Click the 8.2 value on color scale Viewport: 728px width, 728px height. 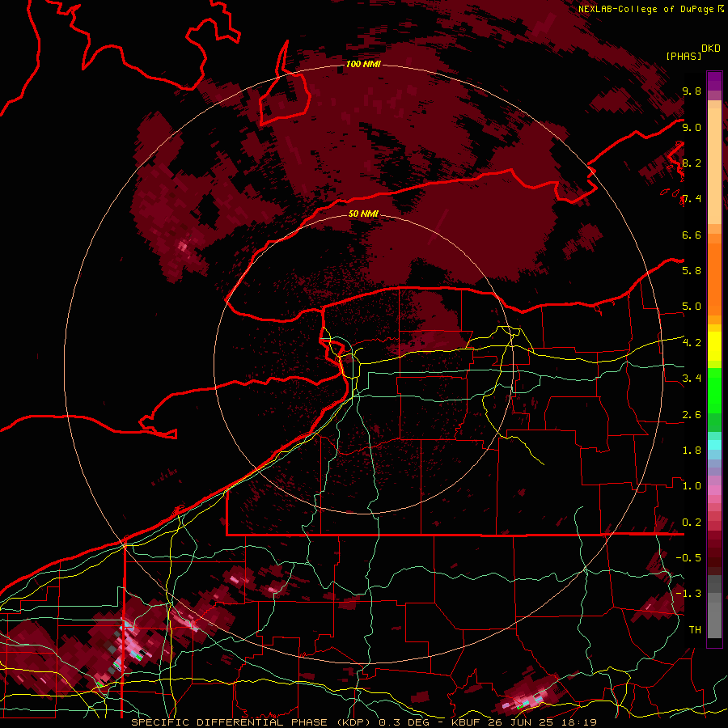[692, 163]
